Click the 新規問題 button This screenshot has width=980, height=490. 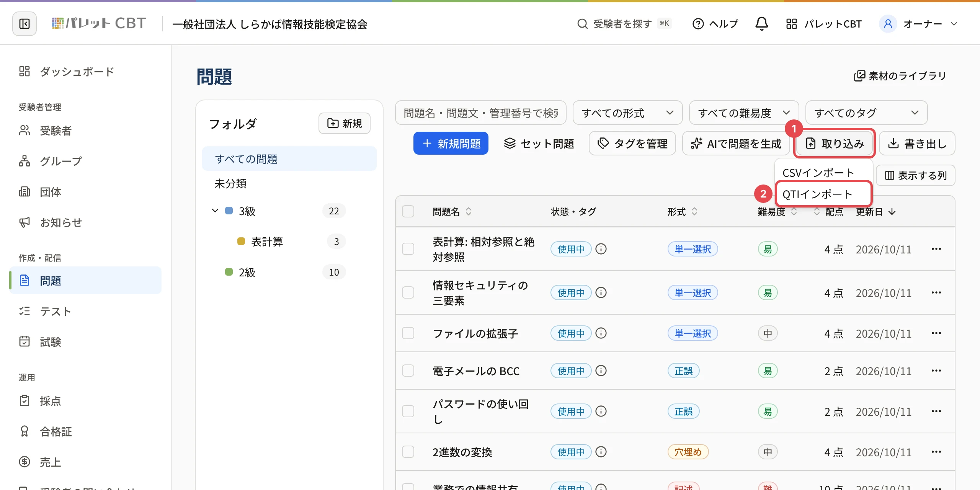(x=451, y=144)
